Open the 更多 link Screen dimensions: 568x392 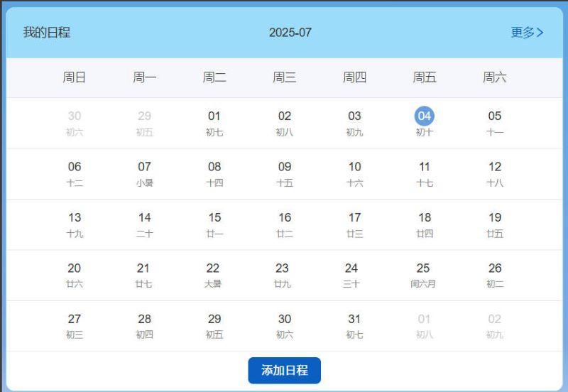(x=523, y=33)
